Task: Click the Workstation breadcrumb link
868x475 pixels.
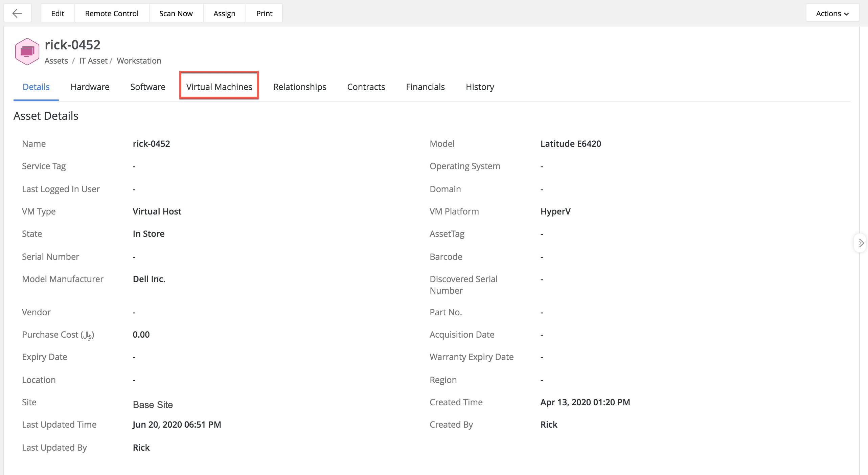Action: click(x=139, y=61)
